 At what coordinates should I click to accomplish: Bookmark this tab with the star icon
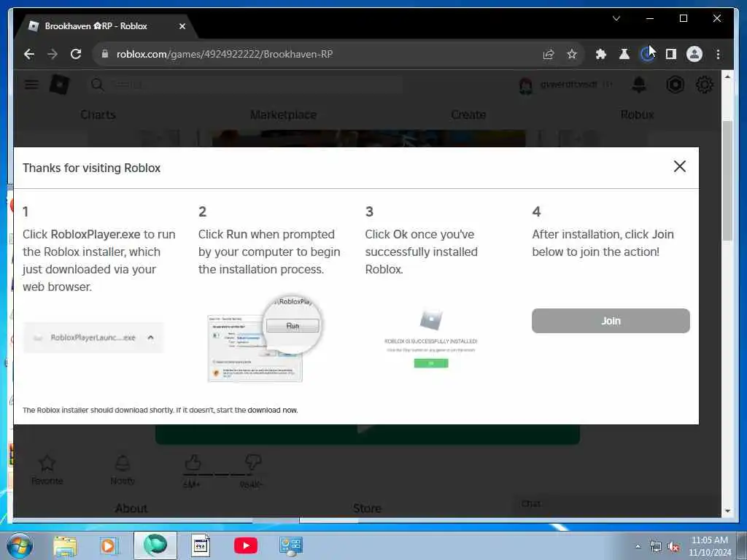point(572,54)
